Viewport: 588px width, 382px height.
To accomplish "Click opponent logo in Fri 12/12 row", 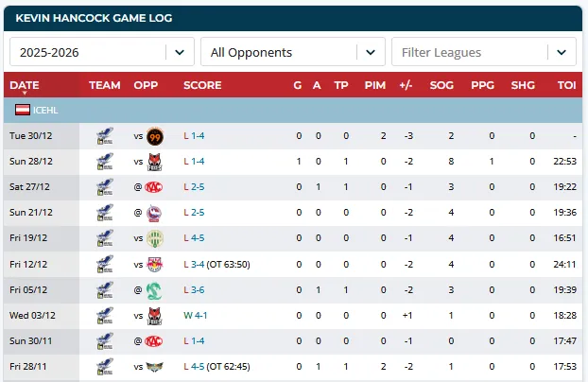I will pyautogui.click(x=154, y=264).
